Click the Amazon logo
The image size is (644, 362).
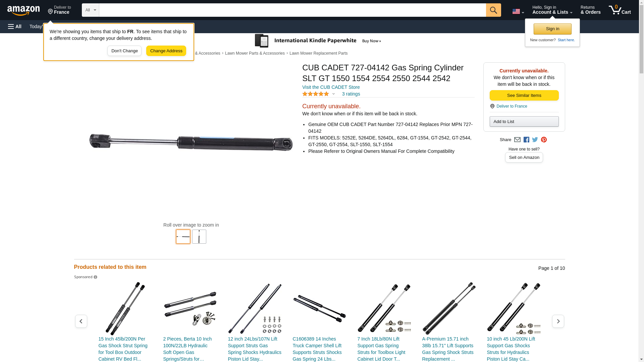coord(23,10)
